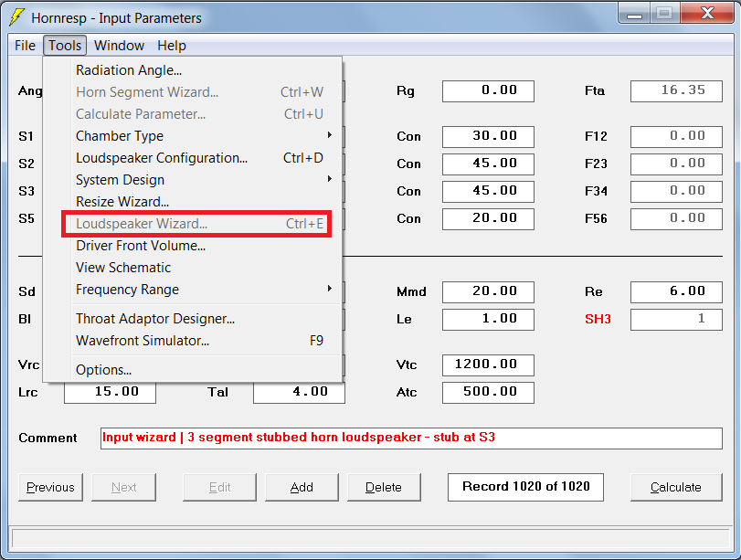Click the Mmd input field
This screenshot has height=560, width=741.
click(488, 291)
